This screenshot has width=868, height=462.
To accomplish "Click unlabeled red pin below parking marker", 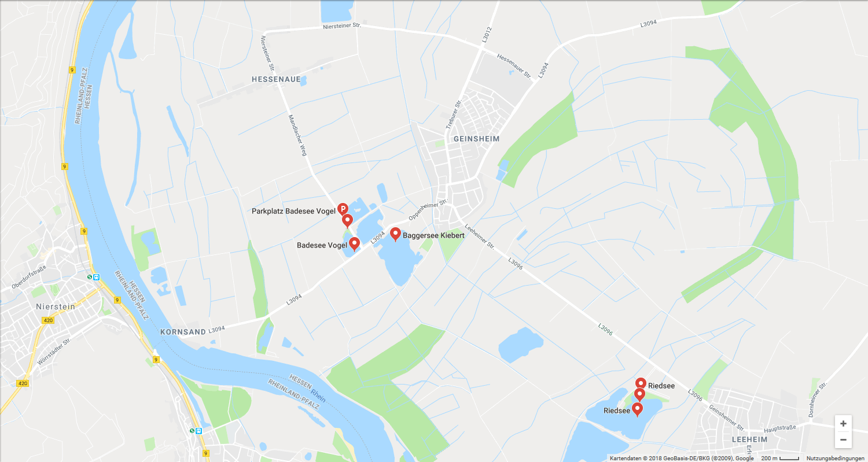I will (x=347, y=221).
